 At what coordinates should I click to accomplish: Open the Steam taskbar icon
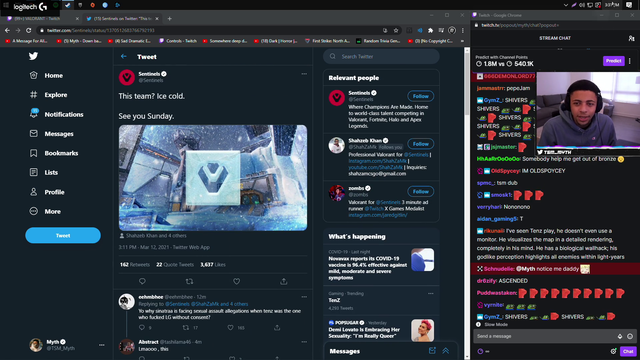(68, 5)
